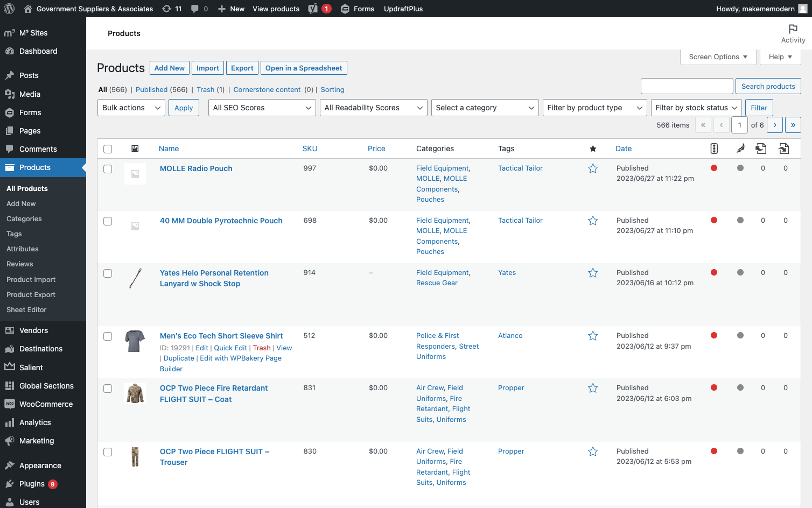Expand the Screen Options panel
The height and width of the screenshot is (508, 812).
point(718,57)
